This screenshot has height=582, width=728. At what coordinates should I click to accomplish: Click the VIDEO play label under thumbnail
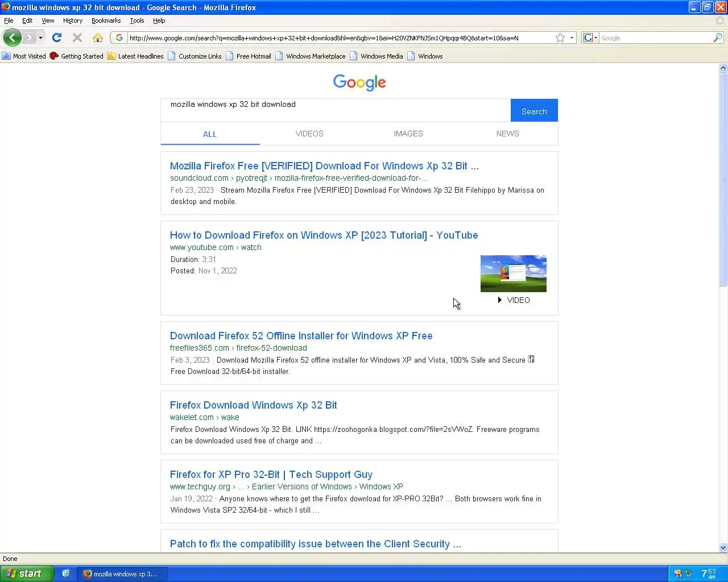pyautogui.click(x=514, y=300)
